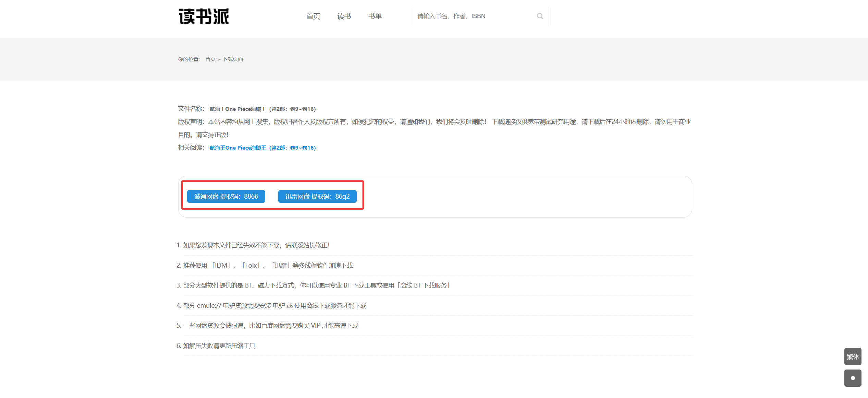Click 首页 in the breadcrumb trail
868x398 pixels.
[210, 59]
